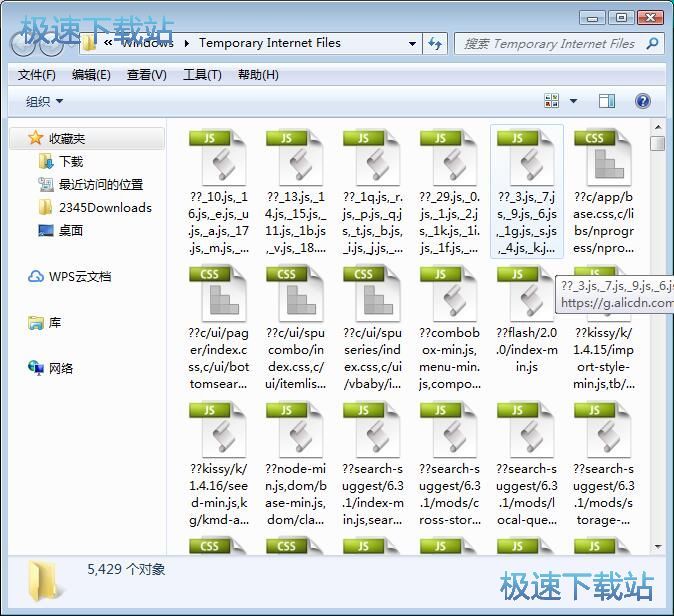Expand the address bar history dropdown
Image resolution: width=674 pixels, height=616 pixels.
coord(412,43)
